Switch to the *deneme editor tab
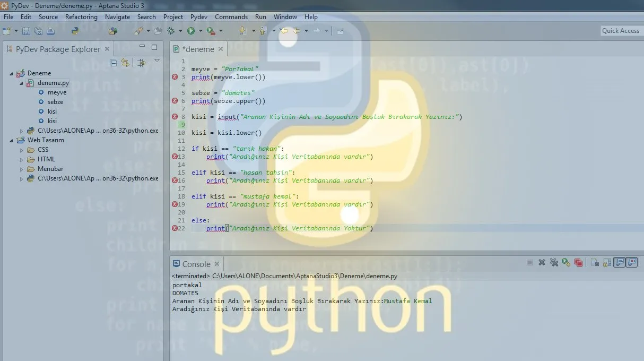 pyautogui.click(x=198, y=49)
